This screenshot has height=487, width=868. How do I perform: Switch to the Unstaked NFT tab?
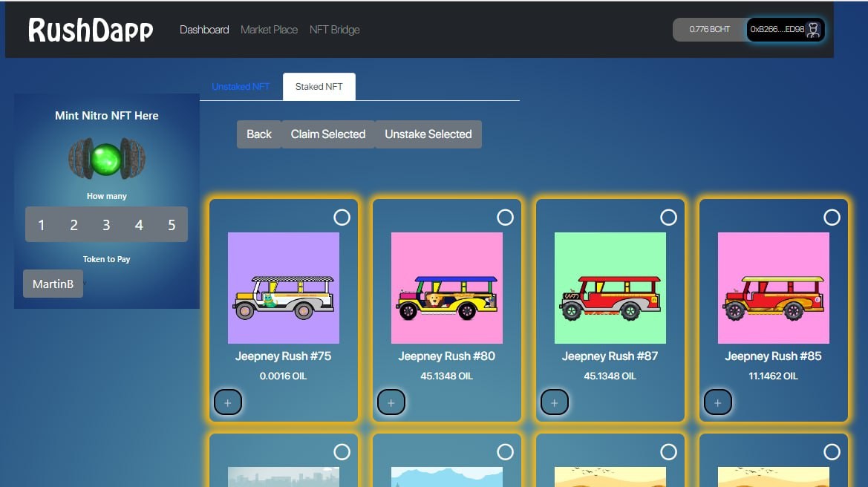241,87
